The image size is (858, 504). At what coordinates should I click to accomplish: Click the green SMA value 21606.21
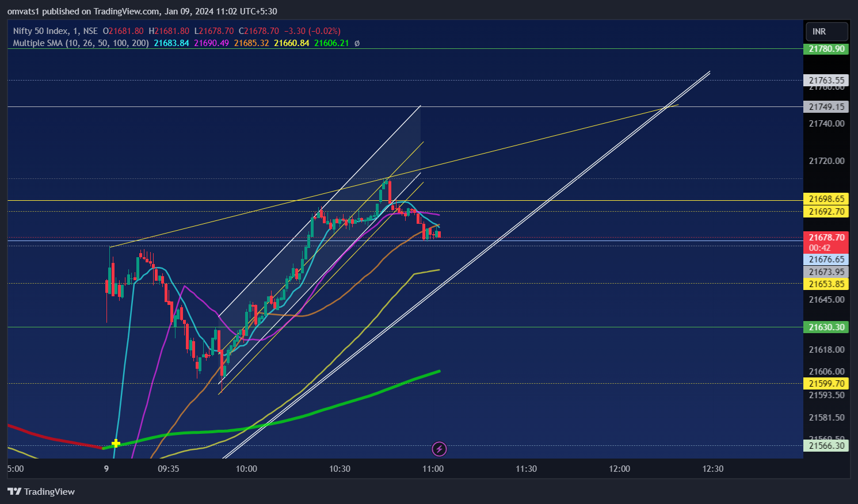(331, 43)
